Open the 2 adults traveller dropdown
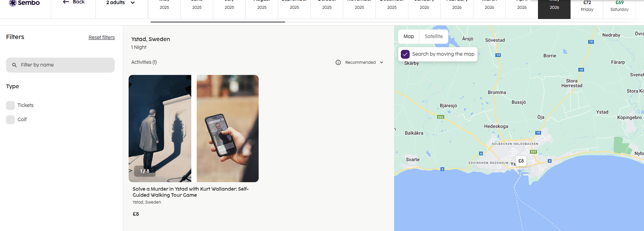The image size is (644, 231). pyautogui.click(x=121, y=3)
